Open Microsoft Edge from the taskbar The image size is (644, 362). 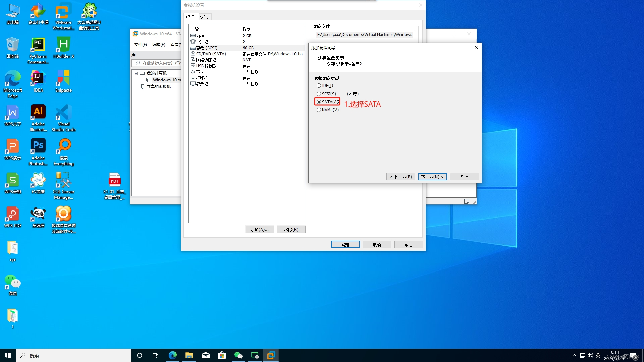172,355
